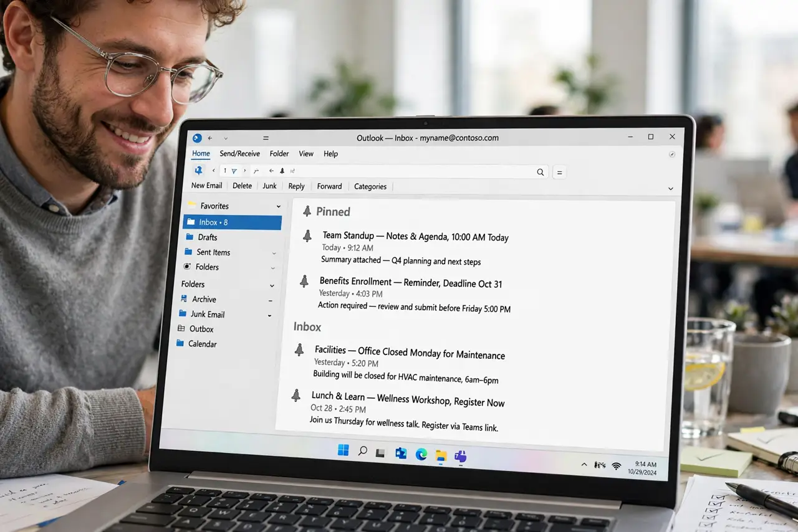This screenshot has height=532, width=798.
Task: Open the Folder tab
Action: 279,154
